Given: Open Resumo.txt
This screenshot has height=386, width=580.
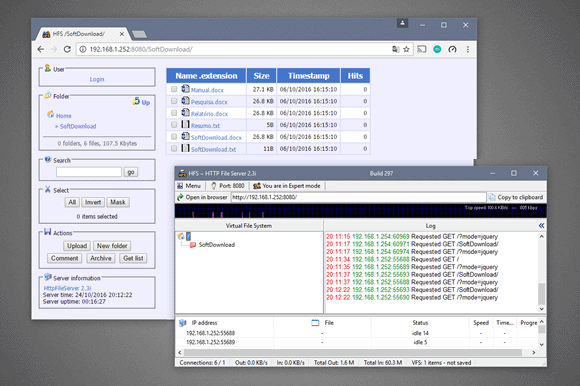Looking at the screenshot, I should pyautogui.click(x=205, y=125).
